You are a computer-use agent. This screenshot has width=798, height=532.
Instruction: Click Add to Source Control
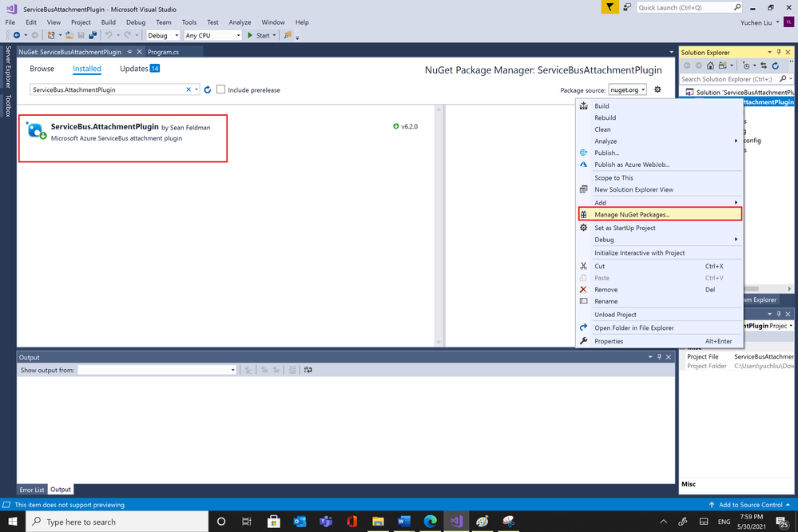[x=750, y=505]
